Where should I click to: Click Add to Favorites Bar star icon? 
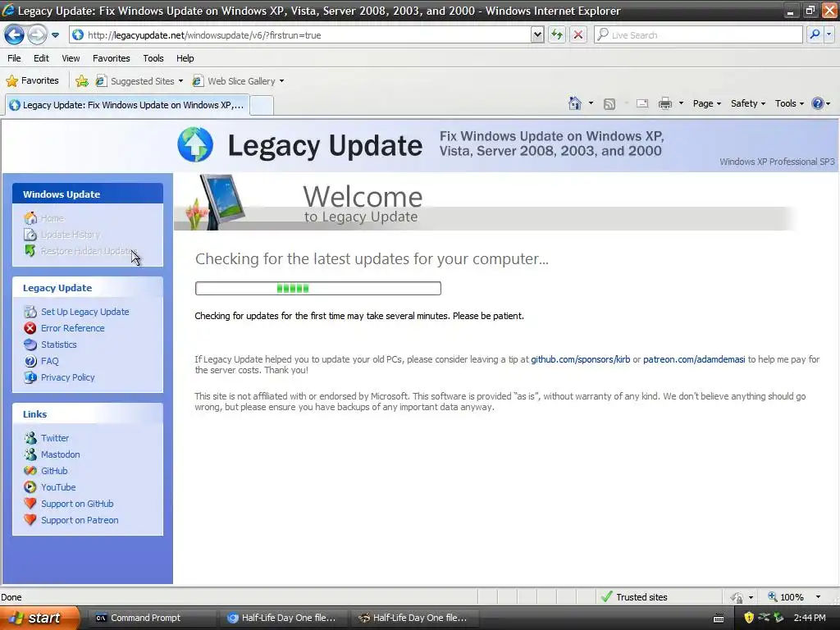click(x=82, y=81)
